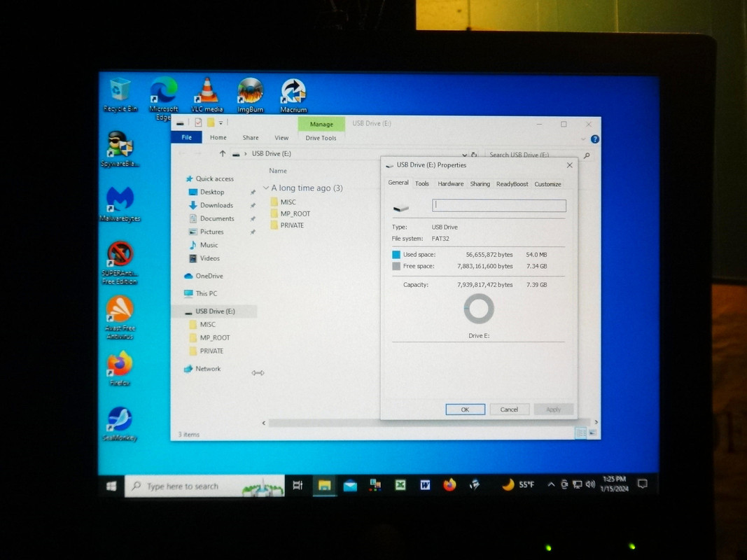The image size is (747, 560).
Task: Click the Up arrow in Explorer navigation
Action: (222, 154)
